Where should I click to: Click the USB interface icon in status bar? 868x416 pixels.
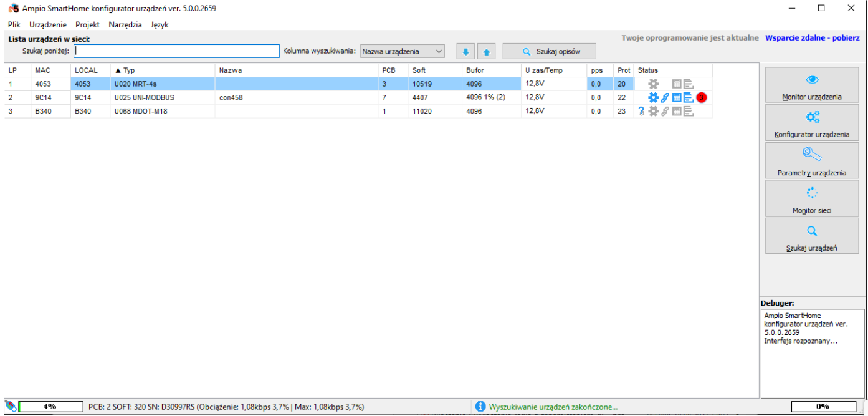[11, 406]
